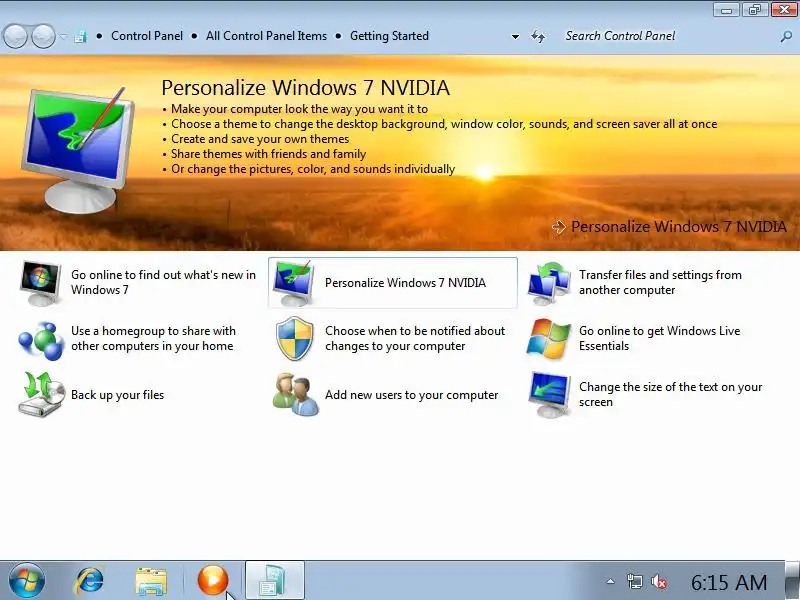
Task: Open Windows Explorer from the taskbar
Action: pos(151,582)
